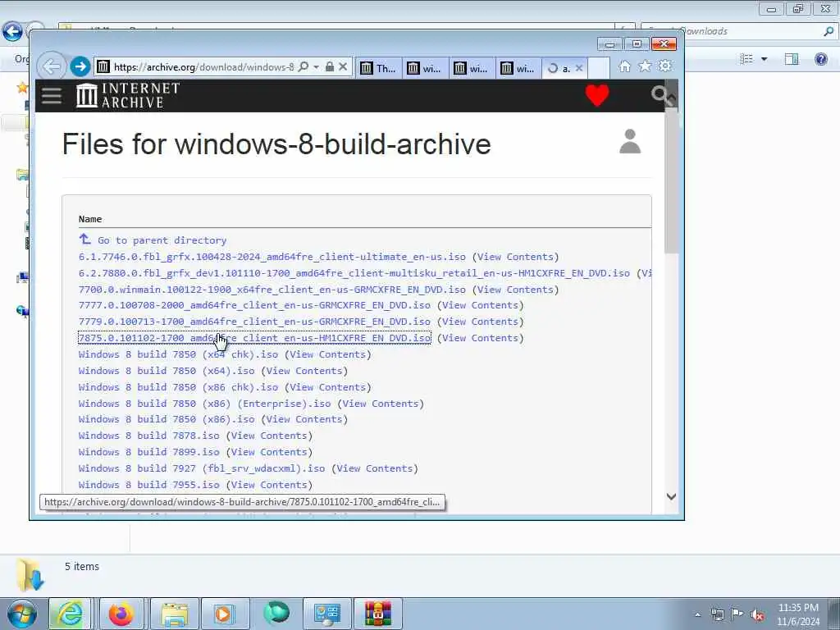This screenshot has width=840, height=630.
Task: Open Windows 8 build 7850 (x86 chk).iso
Action: coord(178,387)
